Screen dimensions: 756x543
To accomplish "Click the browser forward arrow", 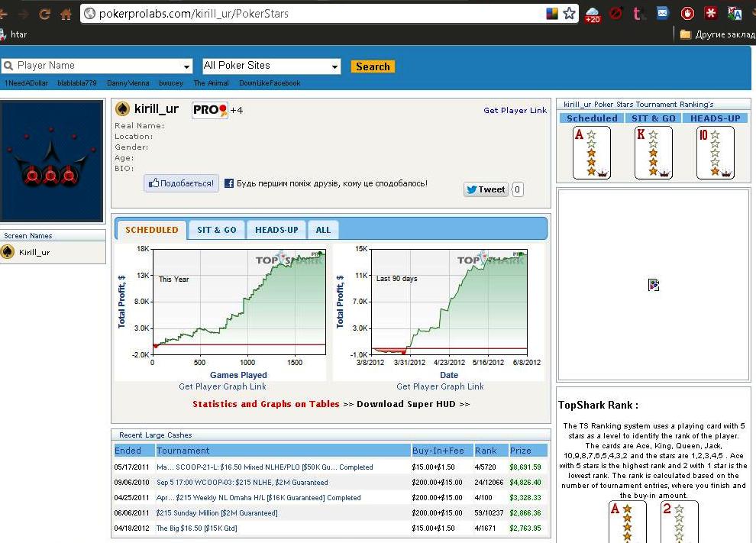I will (x=23, y=14).
